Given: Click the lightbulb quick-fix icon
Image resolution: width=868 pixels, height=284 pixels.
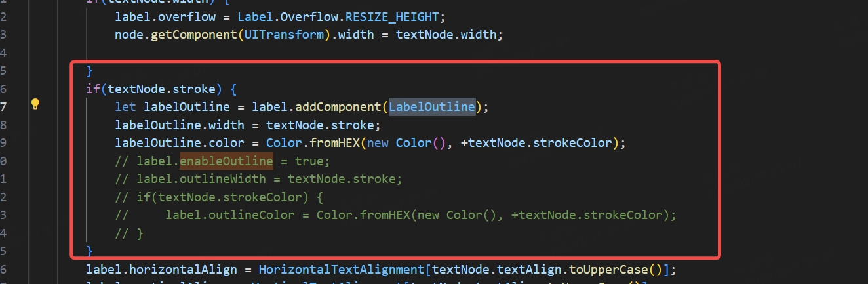Looking at the screenshot, I should click(35, 104).
